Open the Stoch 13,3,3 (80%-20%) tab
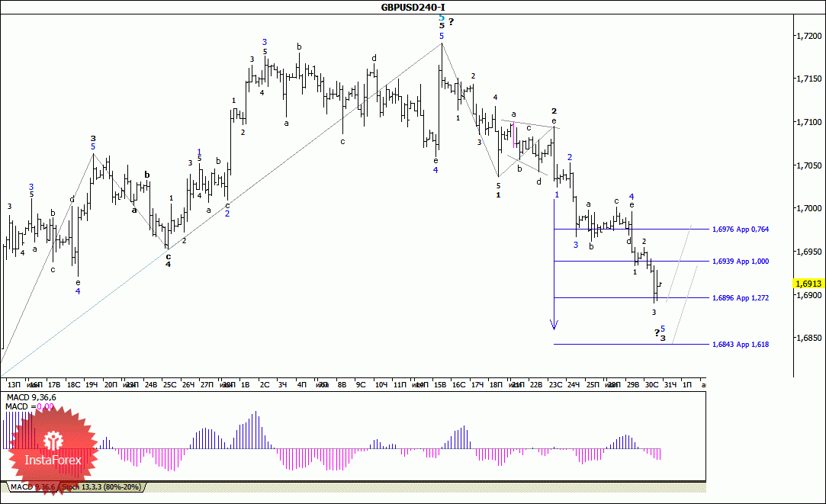 [x=101, y=487]
